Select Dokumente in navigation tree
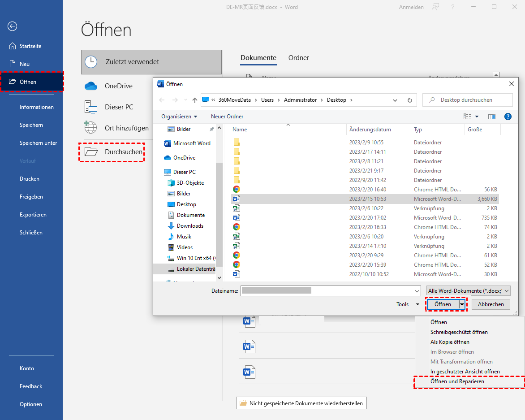This screenshot has height=420, width=525. pyautogui.click(x=186, y=215)
